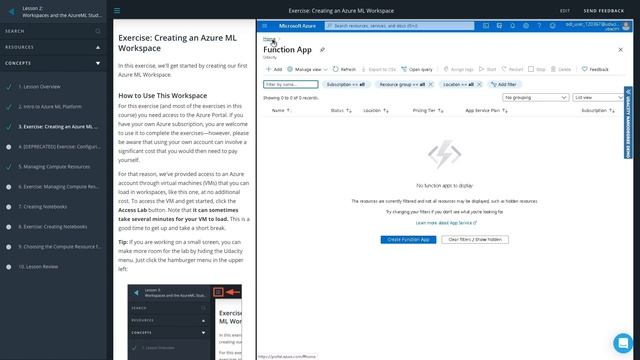This screenshot has width=640, height=360.
Task: Open Azure notifications bell
Action: (513, 26)
